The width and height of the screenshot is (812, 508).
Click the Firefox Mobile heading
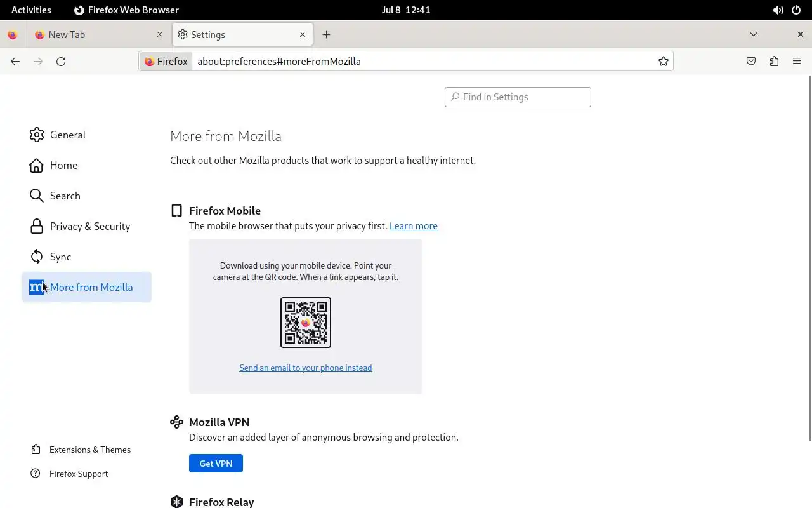click(x=225, y=211)
